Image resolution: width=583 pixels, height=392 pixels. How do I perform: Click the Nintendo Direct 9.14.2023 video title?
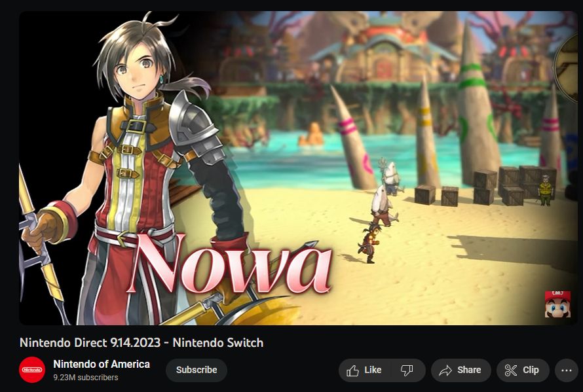(x=141, y=342)
